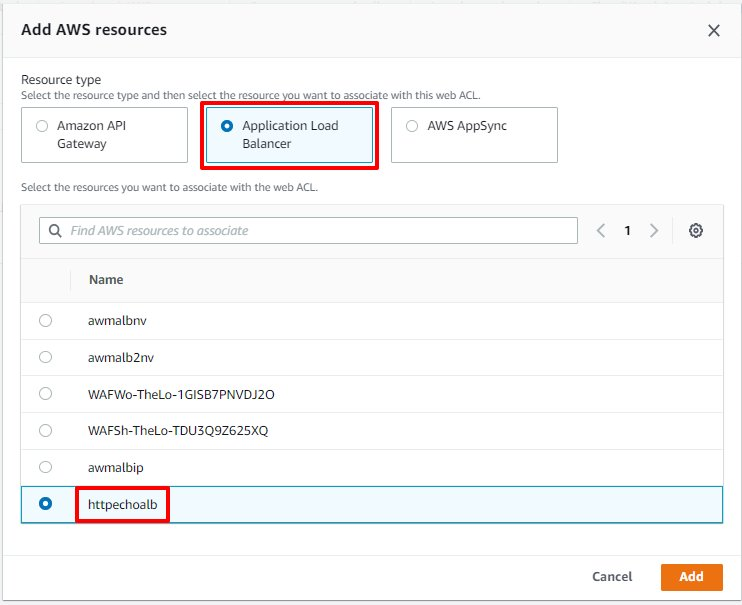Choose WAFWo-TheLo-1GISB7PNVDJ2O radio button
742x605 pixels.
click(x=45, y=394)
